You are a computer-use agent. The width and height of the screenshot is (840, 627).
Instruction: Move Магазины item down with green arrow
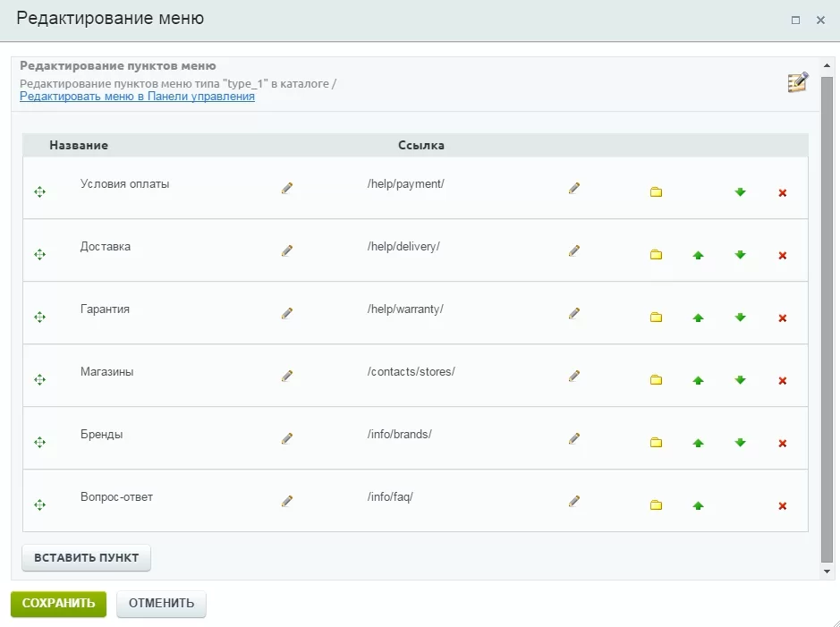click(x=741, y=380)
